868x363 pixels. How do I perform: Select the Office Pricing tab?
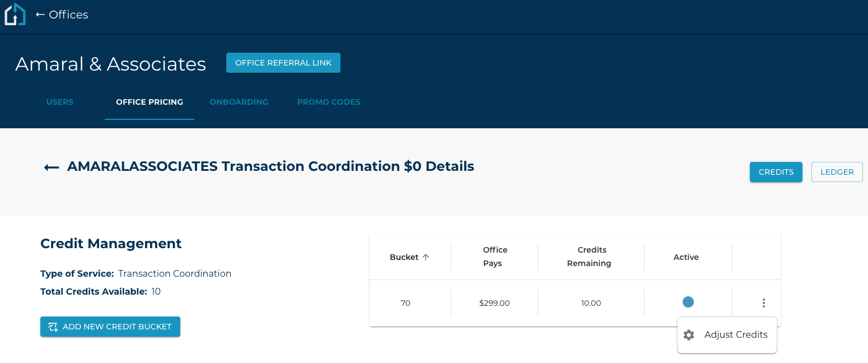149,102
